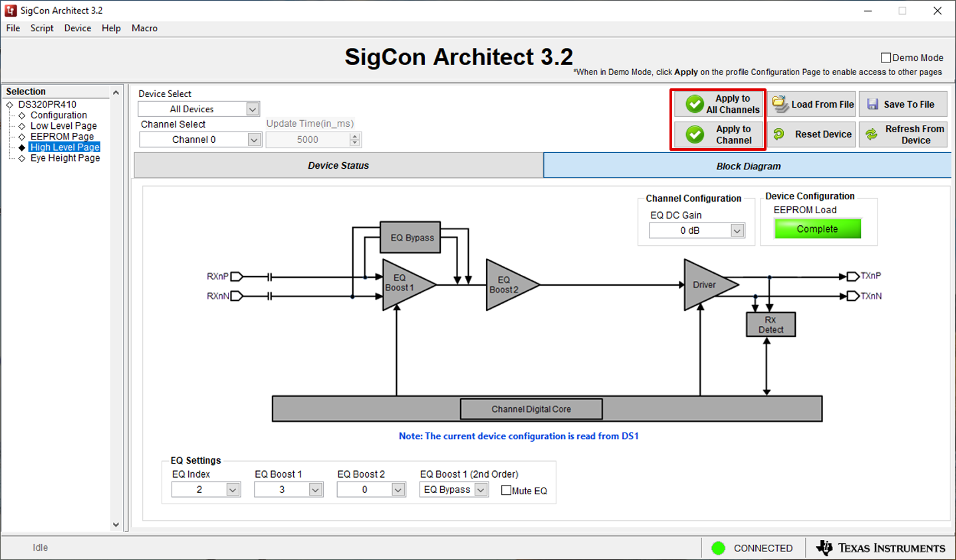Select Eye Height Page in the tree
This screenshot has height=560, width=956.
pyautogui.click(x=65, y=158)
